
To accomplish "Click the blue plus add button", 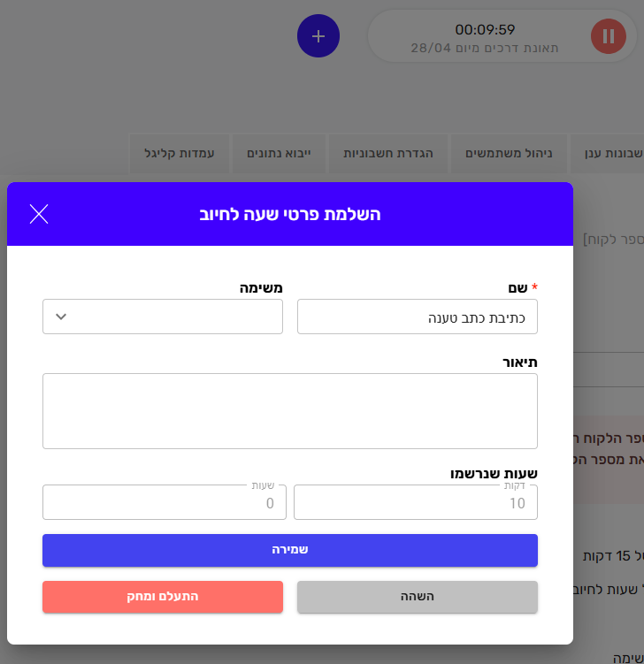I will point(318,36).
